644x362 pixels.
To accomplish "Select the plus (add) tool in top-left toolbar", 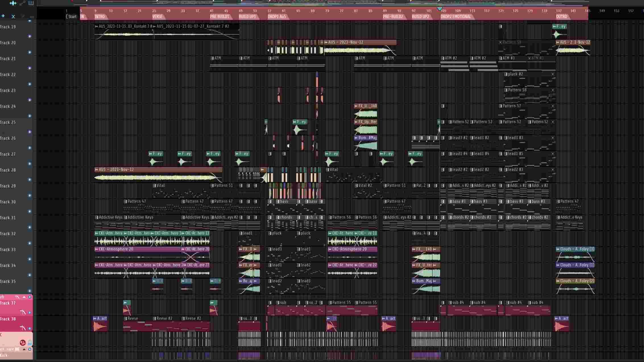I will click(x=3, y=16).
